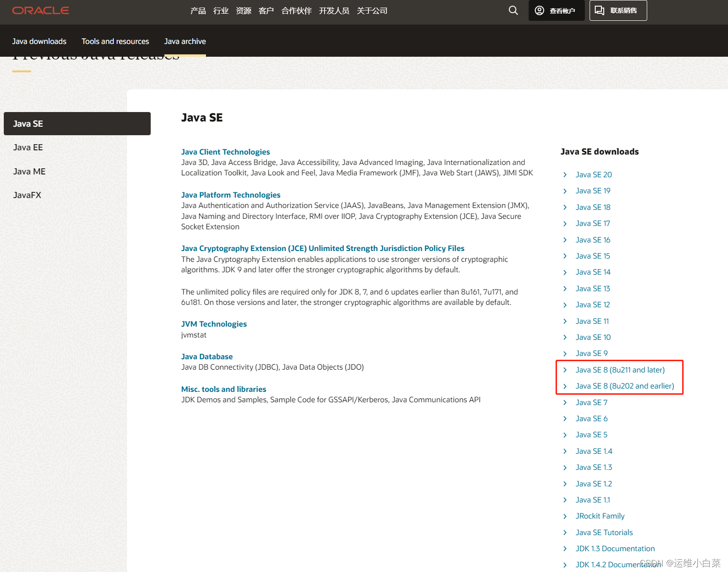Click the chevron beside JDK 1.3 Documentation
The image size is (728, 572).
tap(565, 549)
